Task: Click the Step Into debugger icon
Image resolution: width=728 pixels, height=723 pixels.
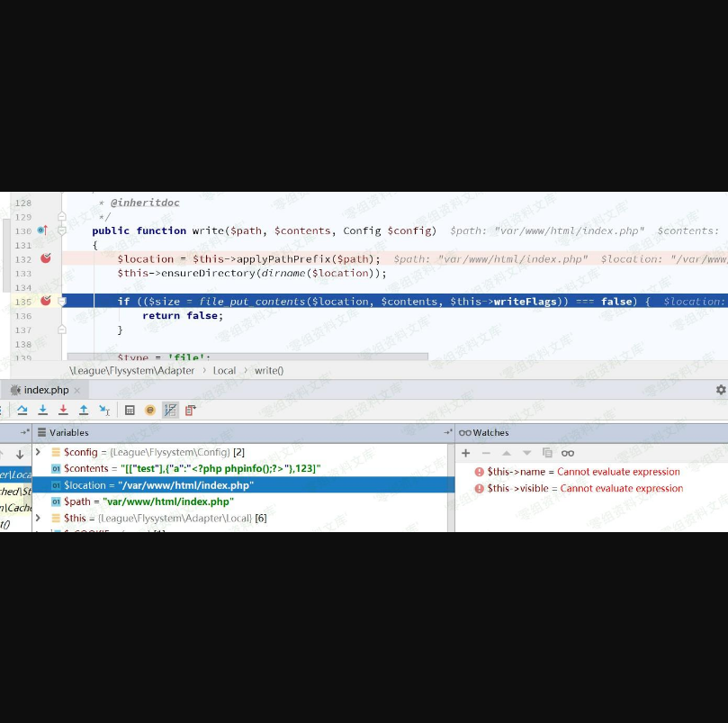Action: [43, 411]
